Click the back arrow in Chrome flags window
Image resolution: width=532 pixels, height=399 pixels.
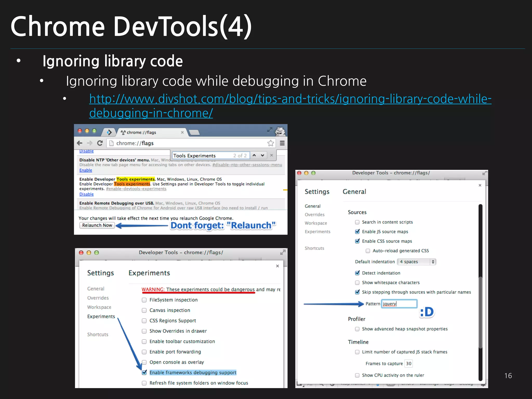click(80, 143)
